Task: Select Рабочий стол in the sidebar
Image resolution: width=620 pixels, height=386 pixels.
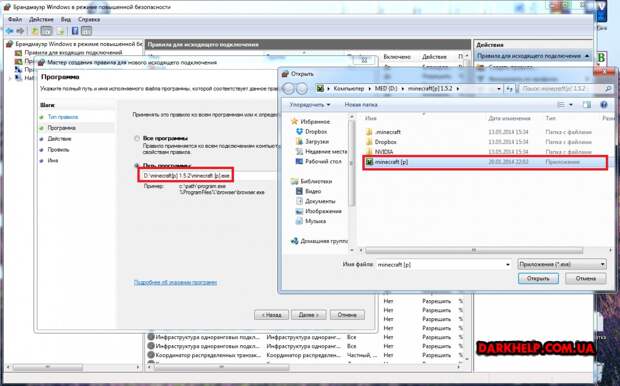Action: (x=318, y=161)
